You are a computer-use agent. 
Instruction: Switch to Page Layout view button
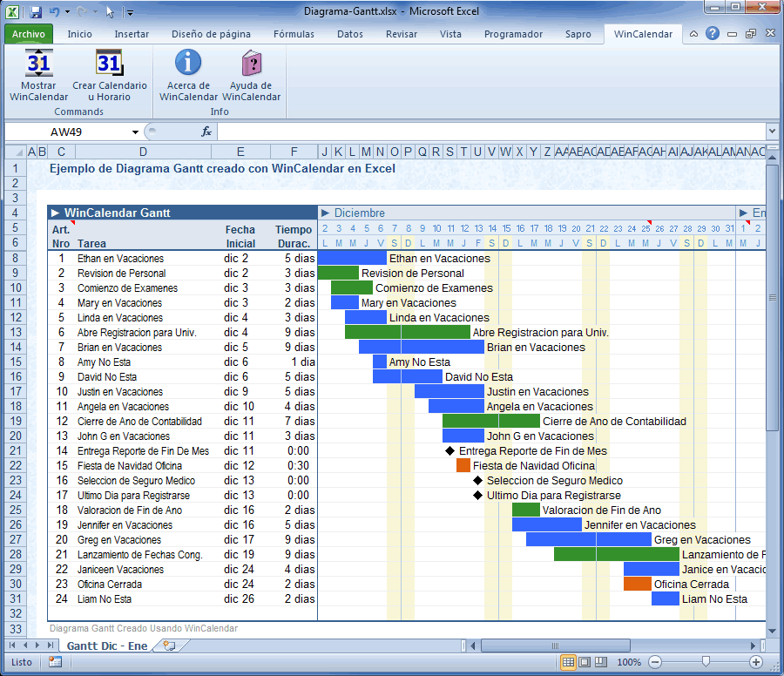tap(585, 662)
